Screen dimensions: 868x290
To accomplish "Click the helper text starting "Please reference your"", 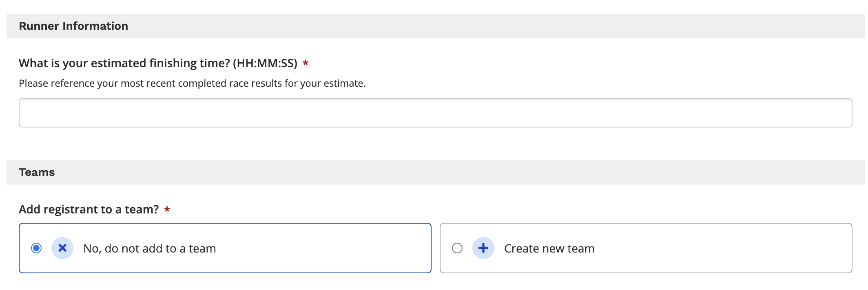I will [192, 83].
